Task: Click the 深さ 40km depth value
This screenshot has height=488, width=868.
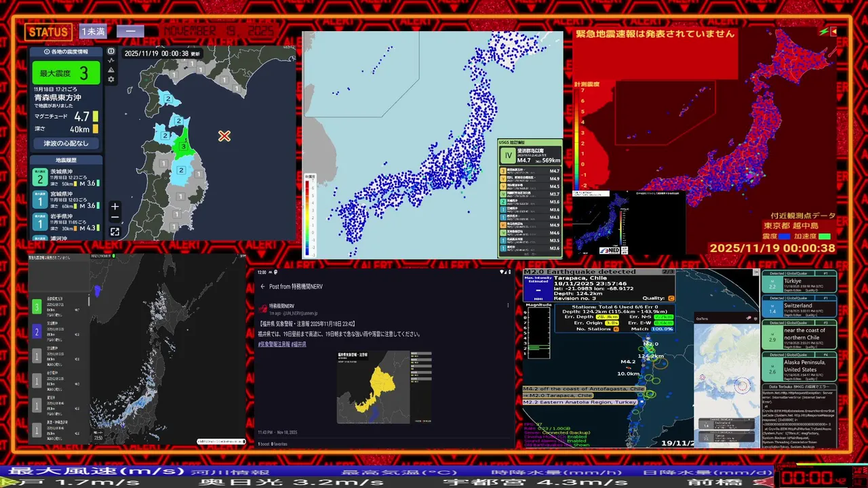Action: (x=79, y=129)
